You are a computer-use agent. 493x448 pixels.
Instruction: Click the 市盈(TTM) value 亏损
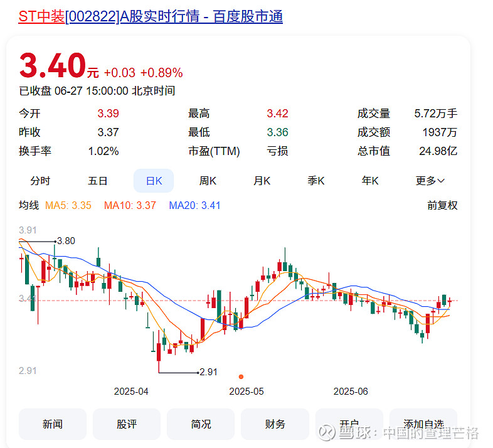277,151
